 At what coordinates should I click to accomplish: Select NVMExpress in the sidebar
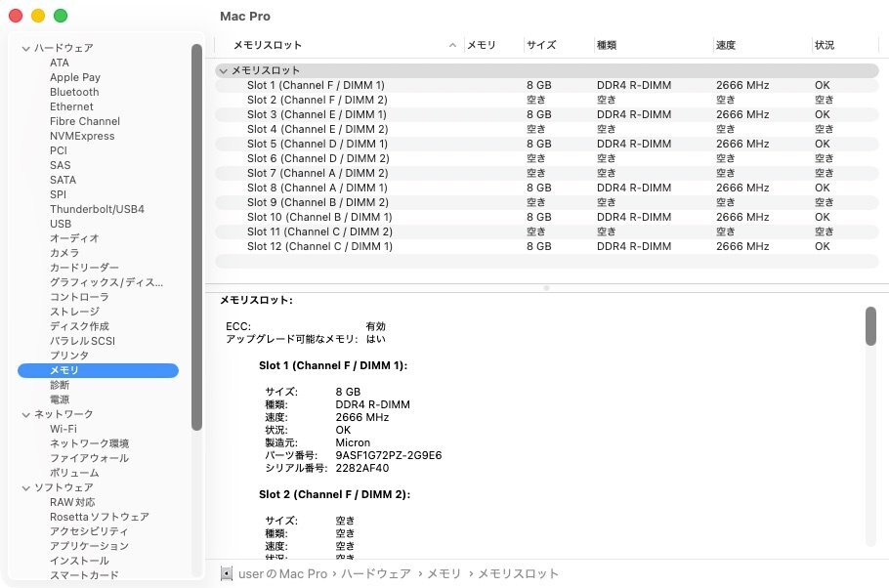[82, 136]
